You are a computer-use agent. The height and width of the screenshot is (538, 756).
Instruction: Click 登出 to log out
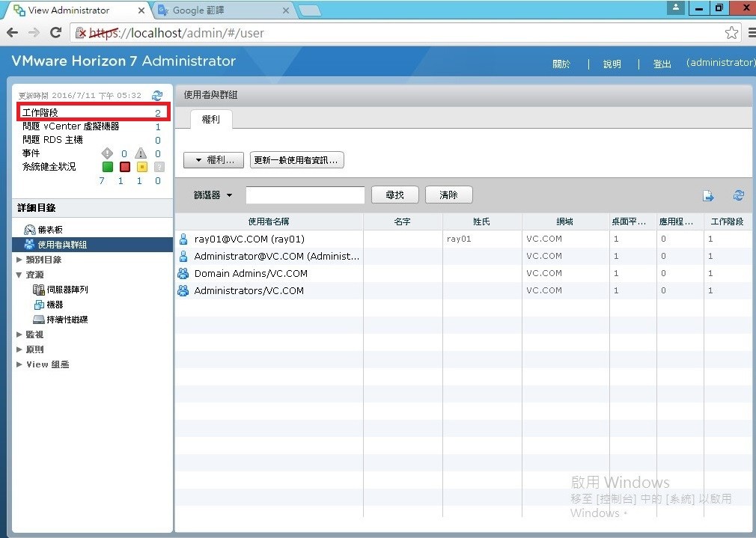tap(662, 64)
